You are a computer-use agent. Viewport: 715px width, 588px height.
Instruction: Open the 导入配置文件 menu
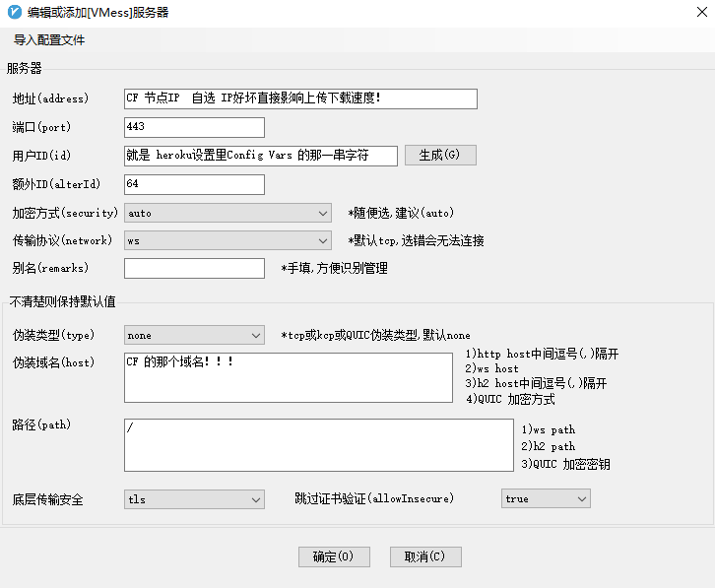tap(49, 40)
